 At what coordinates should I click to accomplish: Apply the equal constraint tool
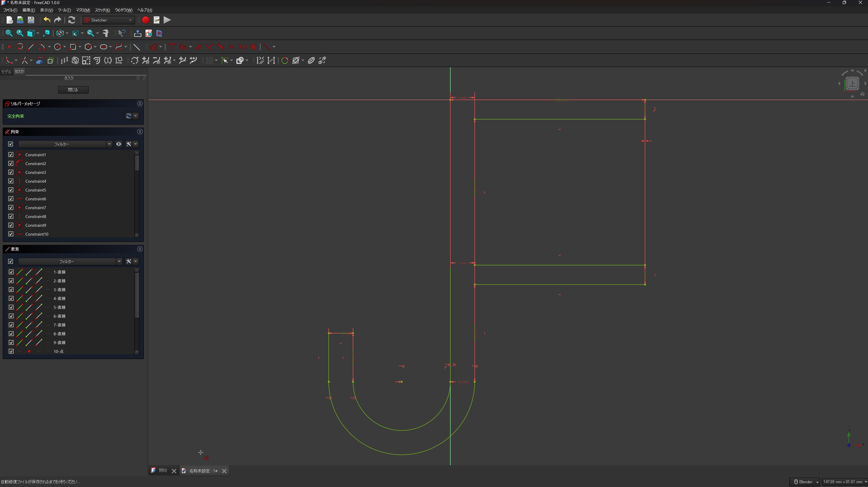(231, 47)
